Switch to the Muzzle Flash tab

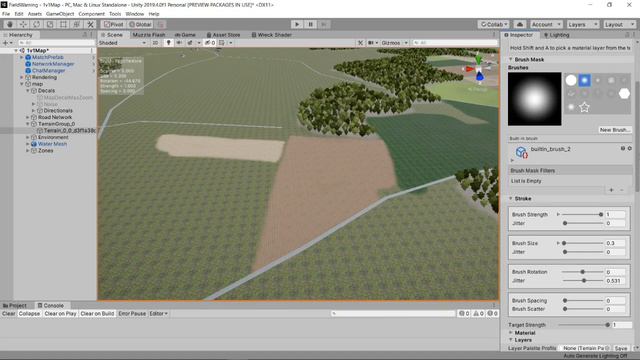click(x=149, y=35)
